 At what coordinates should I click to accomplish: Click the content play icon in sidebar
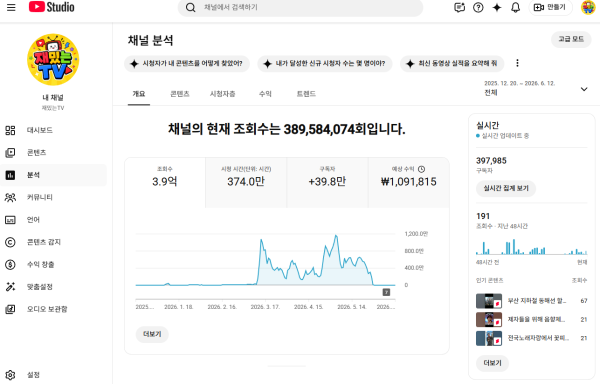pos(10,153)
